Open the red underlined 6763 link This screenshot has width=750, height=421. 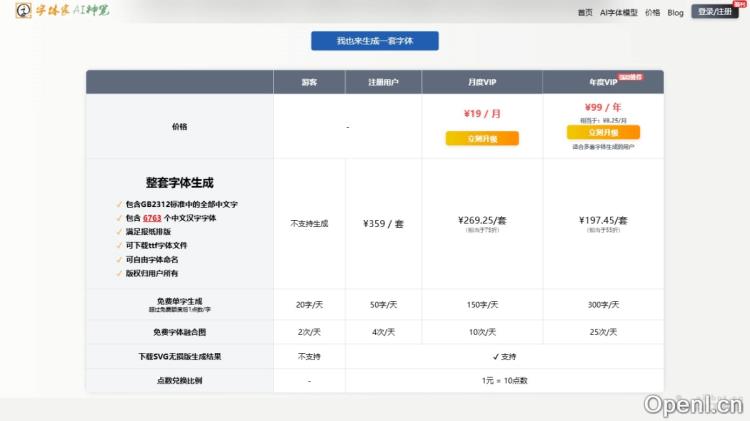click(x=152, y=218)
